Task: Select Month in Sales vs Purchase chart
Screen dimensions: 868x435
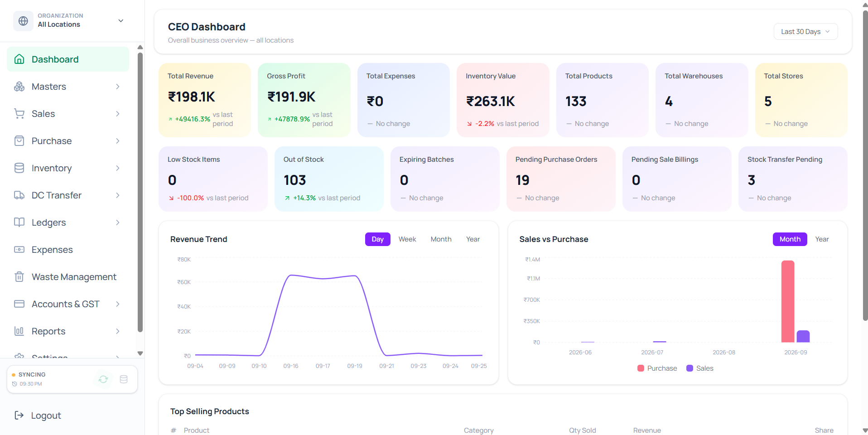Action: pos(790,239)
